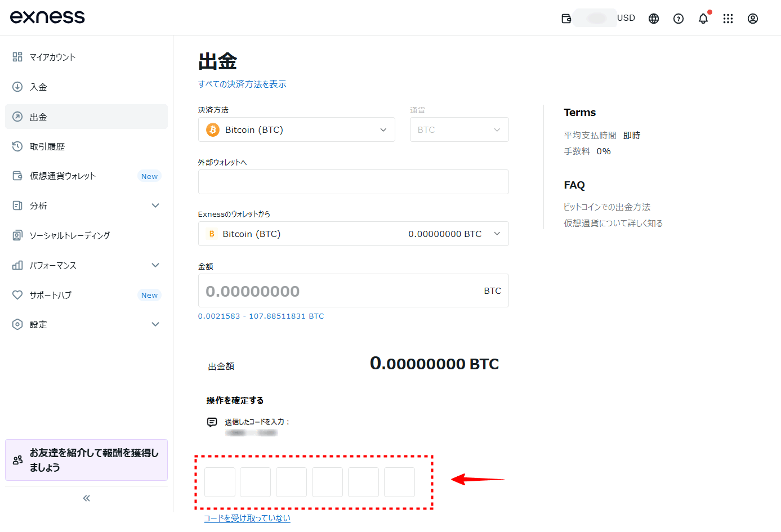Click the お友達を紹介して報酬を獲得しましょう banner
The height and width of the screenshot is (532, 781).
tap(86, 460)
